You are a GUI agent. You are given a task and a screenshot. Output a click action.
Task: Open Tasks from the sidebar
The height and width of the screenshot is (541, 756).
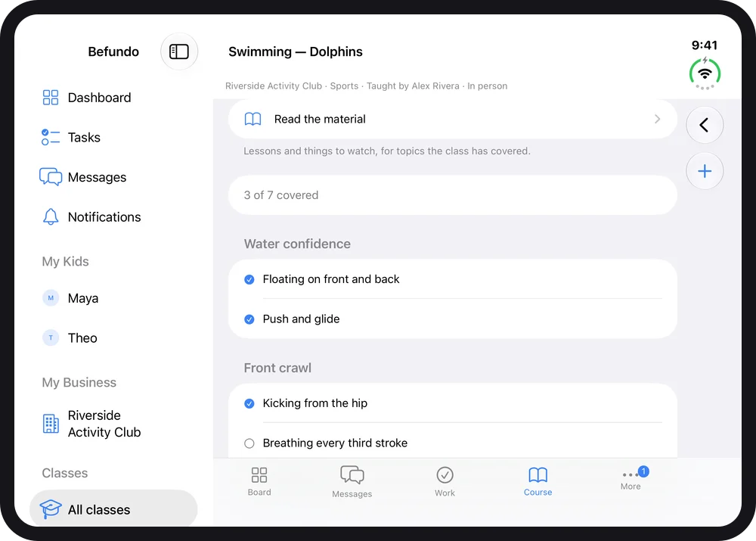coord(84,138)
